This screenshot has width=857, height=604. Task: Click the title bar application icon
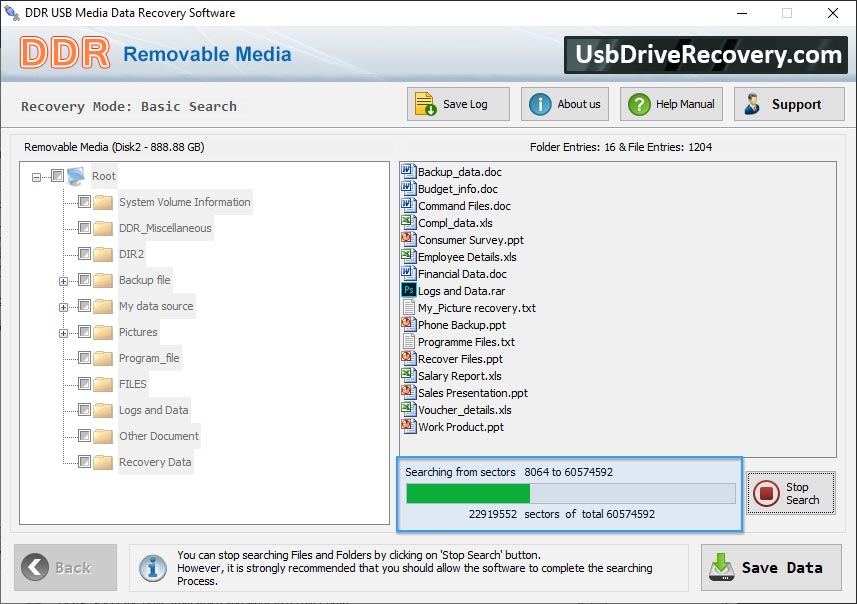[x=11, y=12]
